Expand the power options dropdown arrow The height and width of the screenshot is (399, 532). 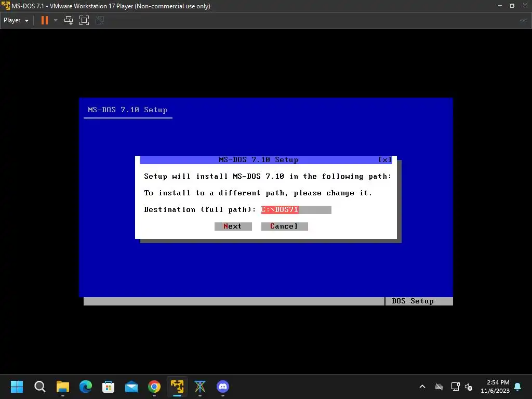click(x=56, y=20)
